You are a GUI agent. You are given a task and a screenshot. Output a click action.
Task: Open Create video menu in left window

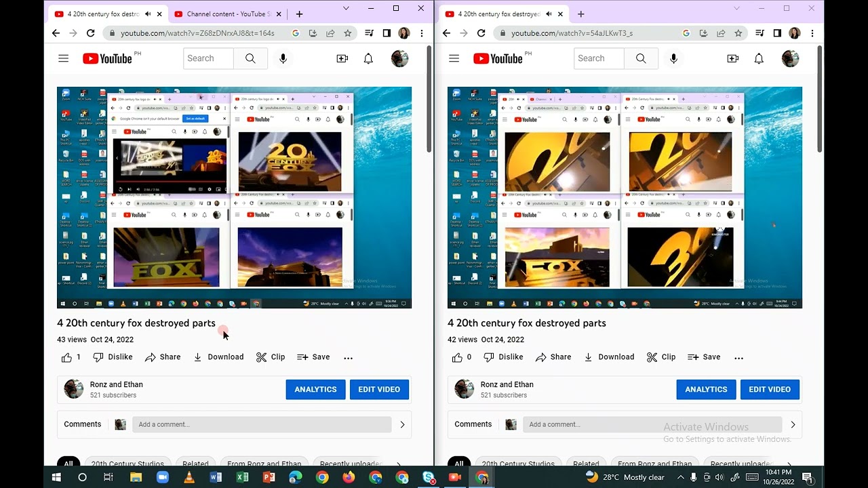(342, 59)
